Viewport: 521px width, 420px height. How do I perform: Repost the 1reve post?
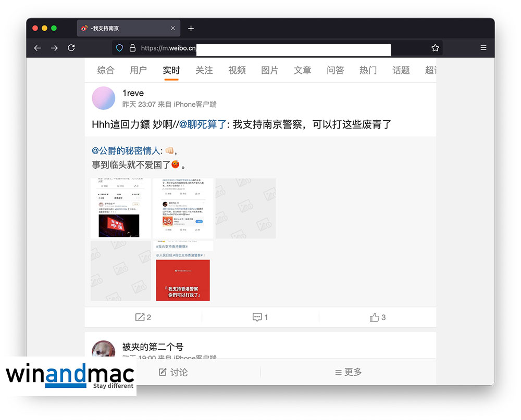143,317
